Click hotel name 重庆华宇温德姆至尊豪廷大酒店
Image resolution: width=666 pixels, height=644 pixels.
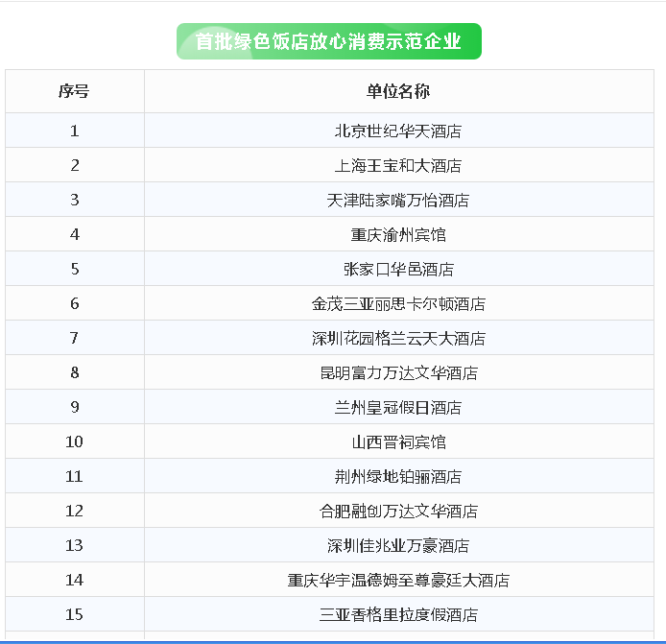[398, 581]
